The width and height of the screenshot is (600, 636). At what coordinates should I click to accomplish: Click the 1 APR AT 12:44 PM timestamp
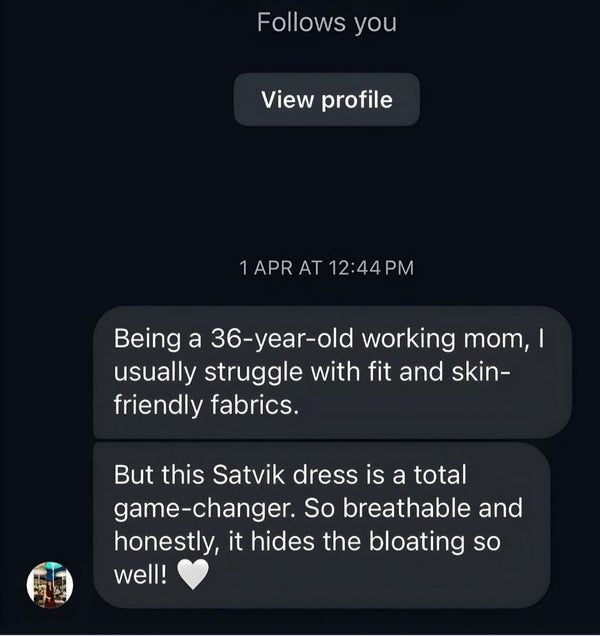coord(326,267)
